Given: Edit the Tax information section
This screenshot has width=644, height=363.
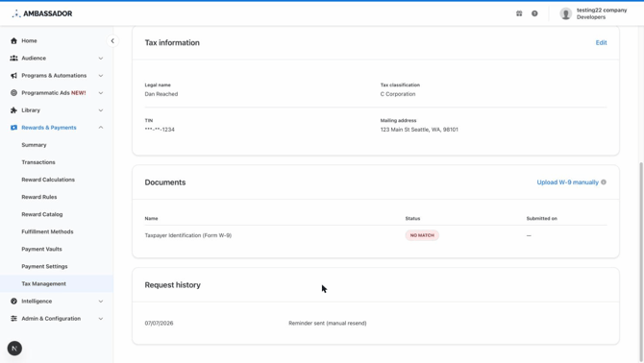Looking at the screenshot, I should pyautogui.click(x=601, y=42).
